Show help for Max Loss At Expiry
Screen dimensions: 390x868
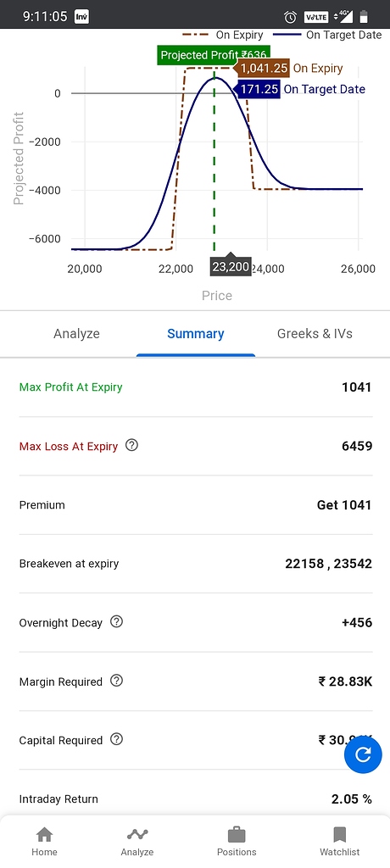[131, 445]
